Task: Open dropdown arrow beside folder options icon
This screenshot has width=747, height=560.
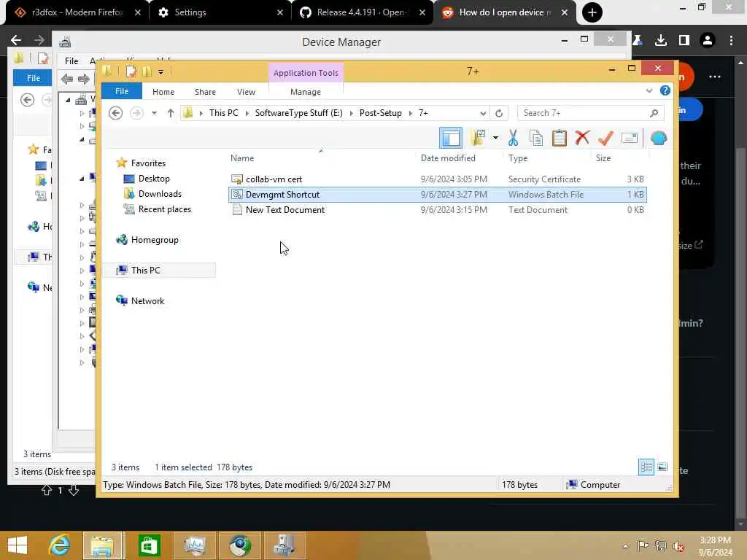Action: pyautogui.click(x=495, y=138)
